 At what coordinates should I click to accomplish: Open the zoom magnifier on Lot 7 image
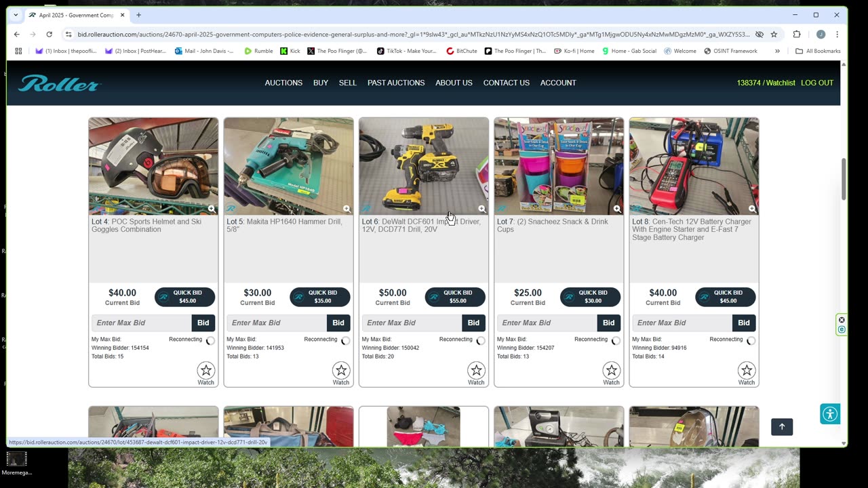coord(617,209)
